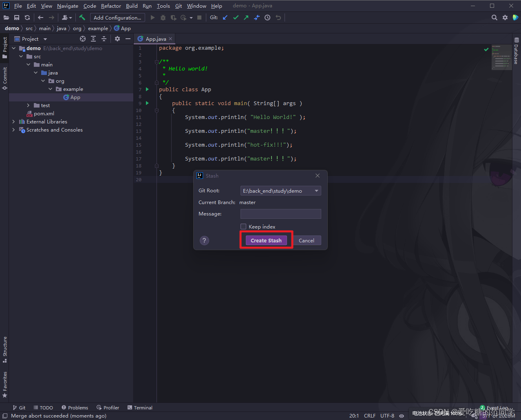Collapse the example package node
The image size is (521, 420).
tap(51, 89)
